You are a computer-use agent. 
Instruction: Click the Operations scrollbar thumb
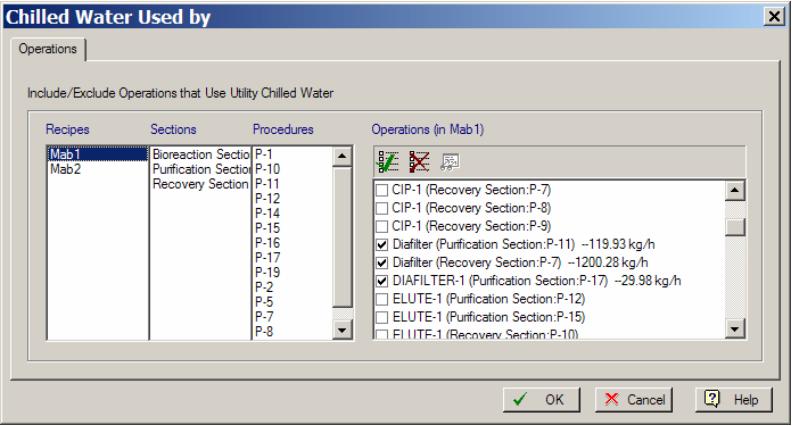pyautogui.click(x=735, y=226)
